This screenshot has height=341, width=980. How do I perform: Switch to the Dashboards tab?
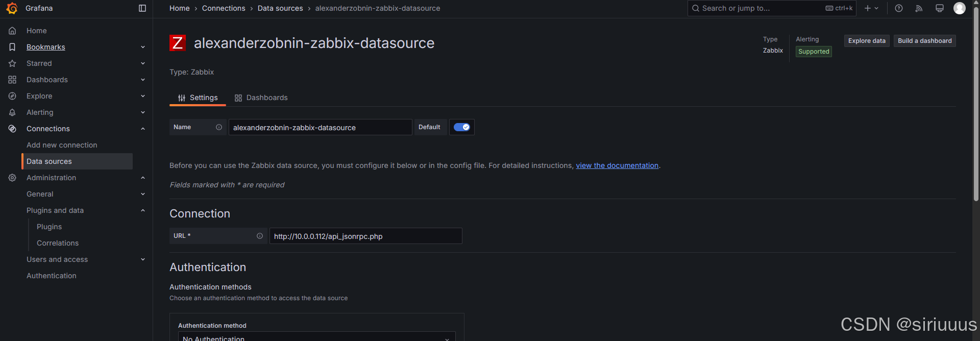tap(261, 98)
